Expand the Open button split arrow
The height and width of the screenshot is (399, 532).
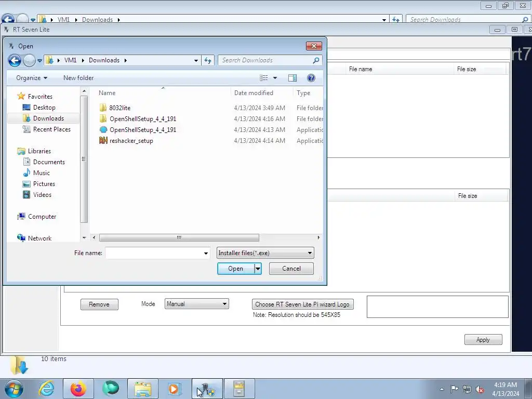point(258,269)
